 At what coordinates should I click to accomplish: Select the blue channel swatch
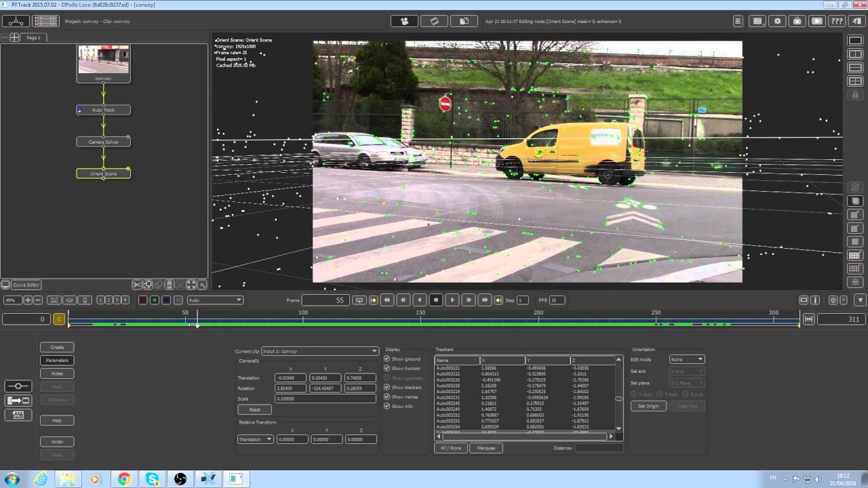click(x=166, y=300)
